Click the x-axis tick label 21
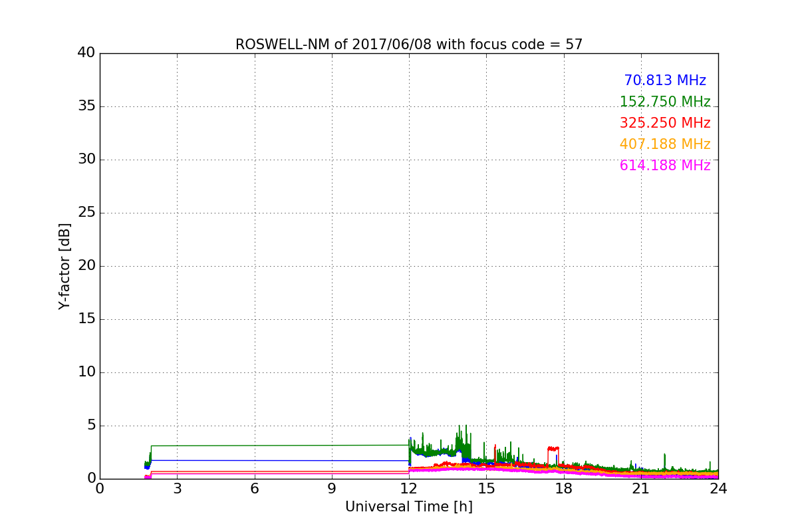 641,489
